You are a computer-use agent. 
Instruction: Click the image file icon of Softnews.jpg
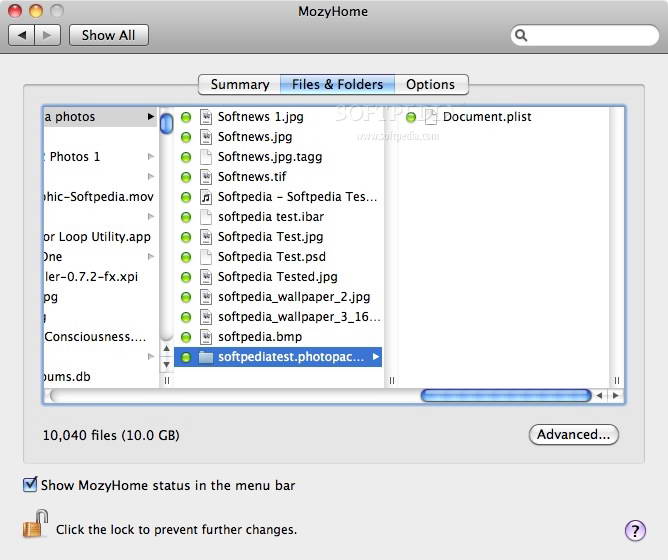point(206,137)
